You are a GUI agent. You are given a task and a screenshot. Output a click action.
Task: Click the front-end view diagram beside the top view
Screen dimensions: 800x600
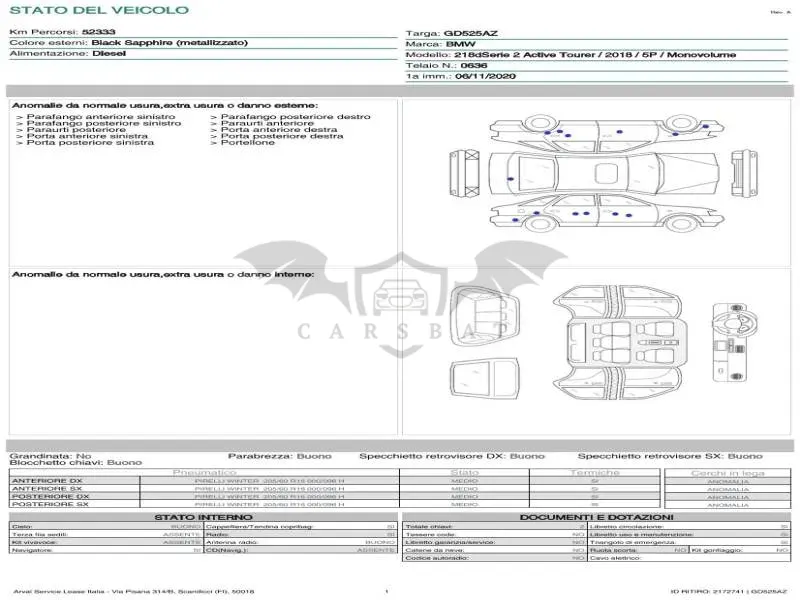[x=744, y=173]
